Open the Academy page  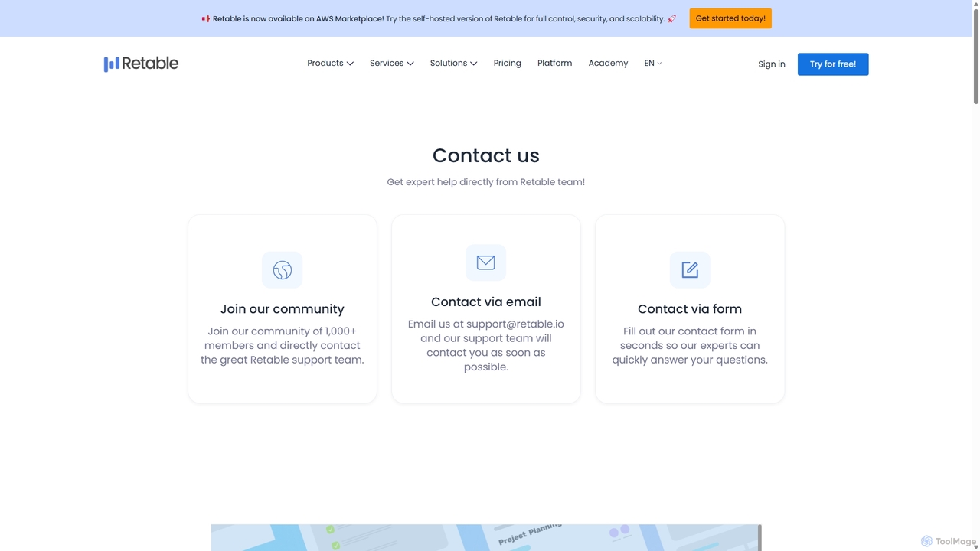(608, 64)
